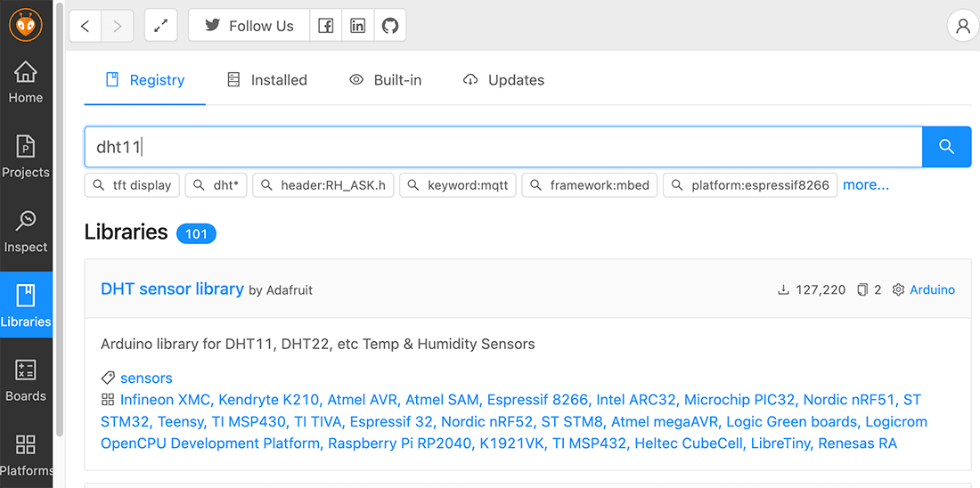Open the LinkedIn icon link

pyautogui.click(x=357, y=26)
